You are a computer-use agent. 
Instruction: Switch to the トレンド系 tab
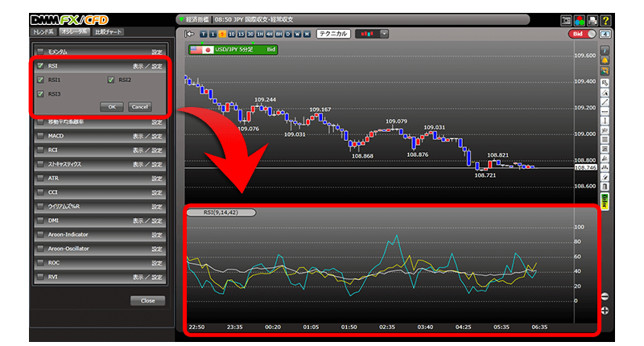point(43,32)
